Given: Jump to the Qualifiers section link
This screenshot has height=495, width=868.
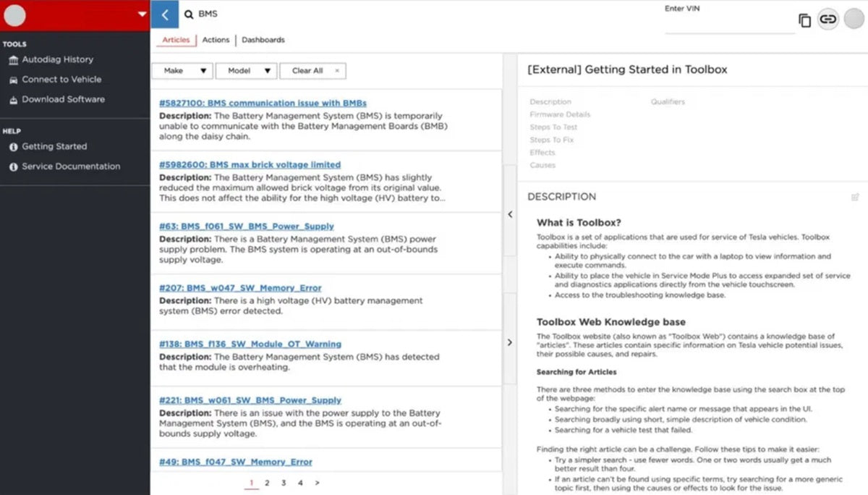Looking at the screenshot, I should tap(668, 102).
